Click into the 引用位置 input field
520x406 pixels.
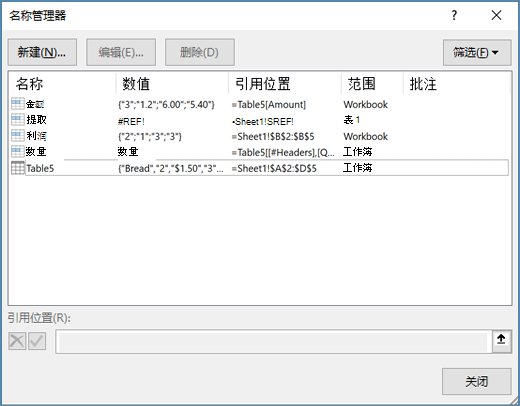tap(273, 342)
